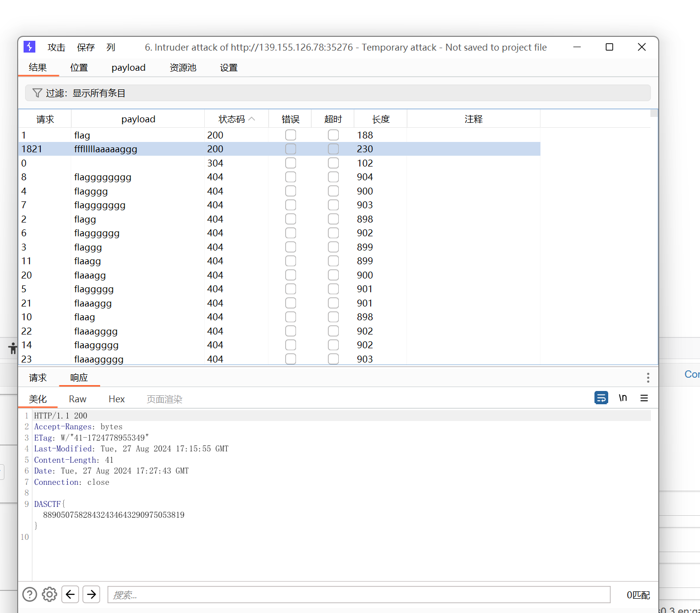Sort by 请求 column header
700x613 pixels.
pyautogui.click(x=45, y=119)
